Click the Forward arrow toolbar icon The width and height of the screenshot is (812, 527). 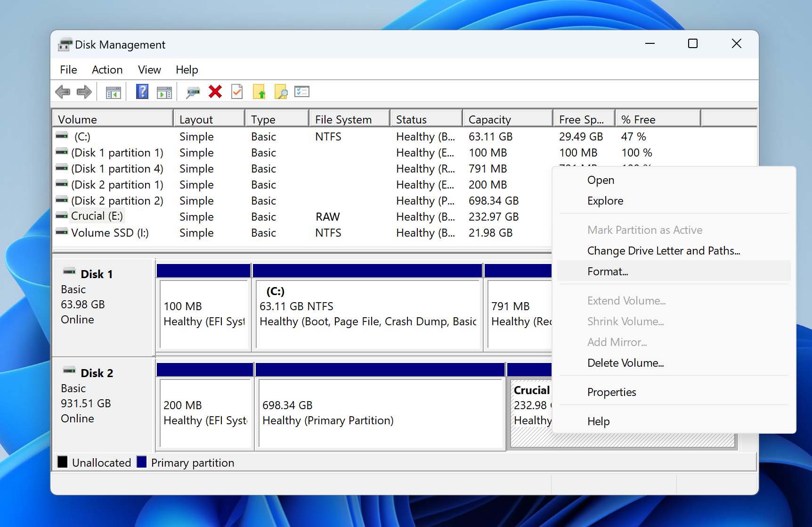84,92
